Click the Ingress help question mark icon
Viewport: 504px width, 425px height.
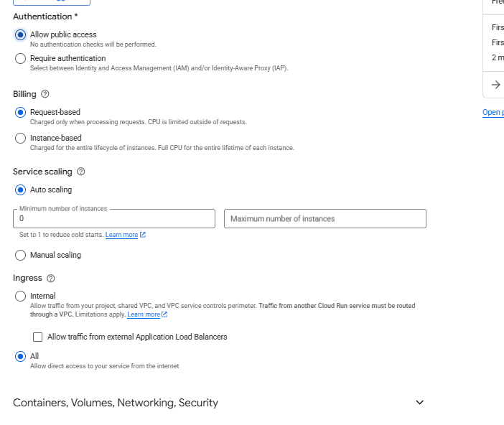[50, 279]
